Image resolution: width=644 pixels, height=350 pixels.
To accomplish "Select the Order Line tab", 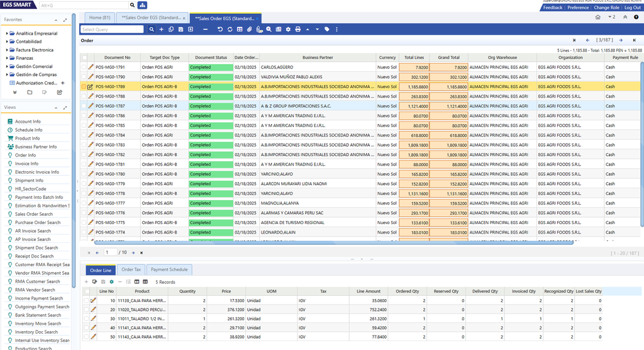I will (x=101, y=270).
